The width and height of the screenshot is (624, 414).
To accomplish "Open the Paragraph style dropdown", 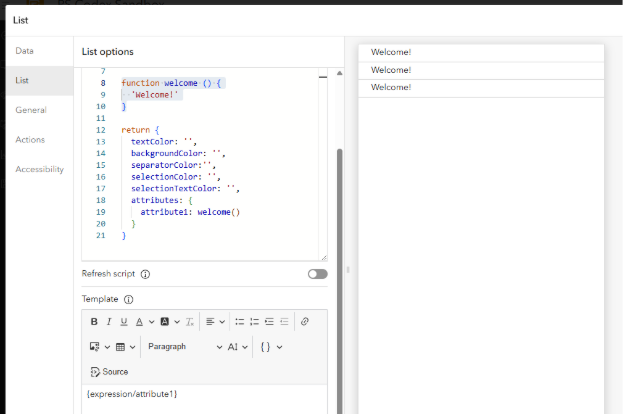I will 185,347.
